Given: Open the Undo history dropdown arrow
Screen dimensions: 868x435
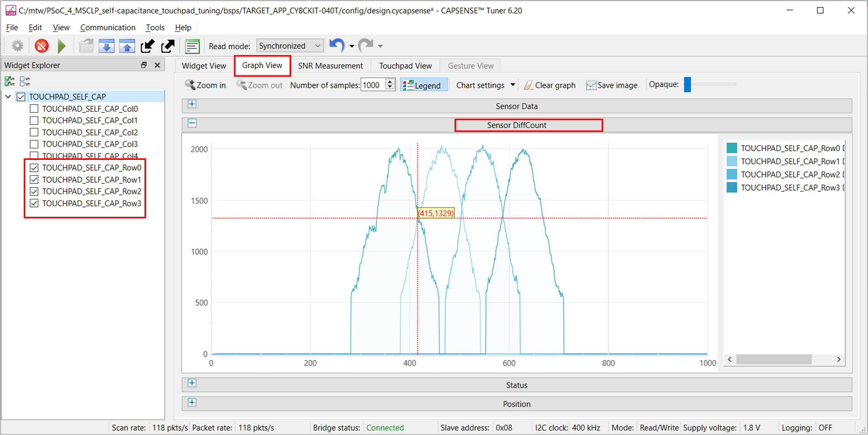Looking at the screenshot, I should pos(352,46).
